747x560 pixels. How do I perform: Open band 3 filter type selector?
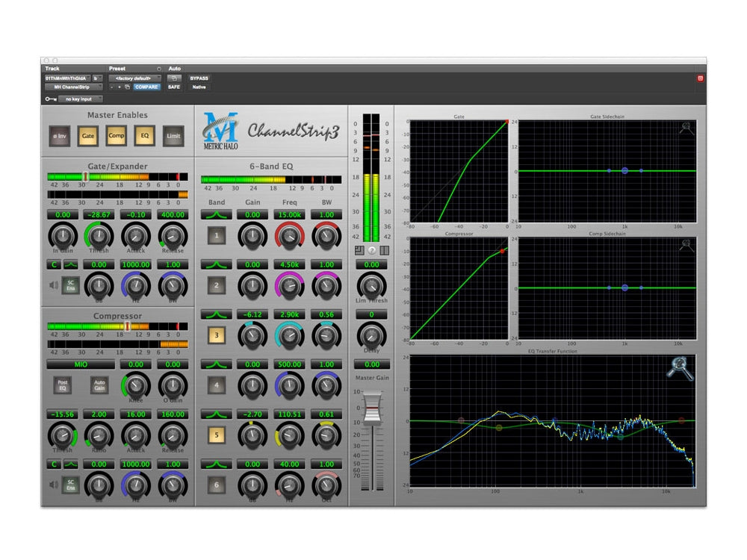click(217, 315)
